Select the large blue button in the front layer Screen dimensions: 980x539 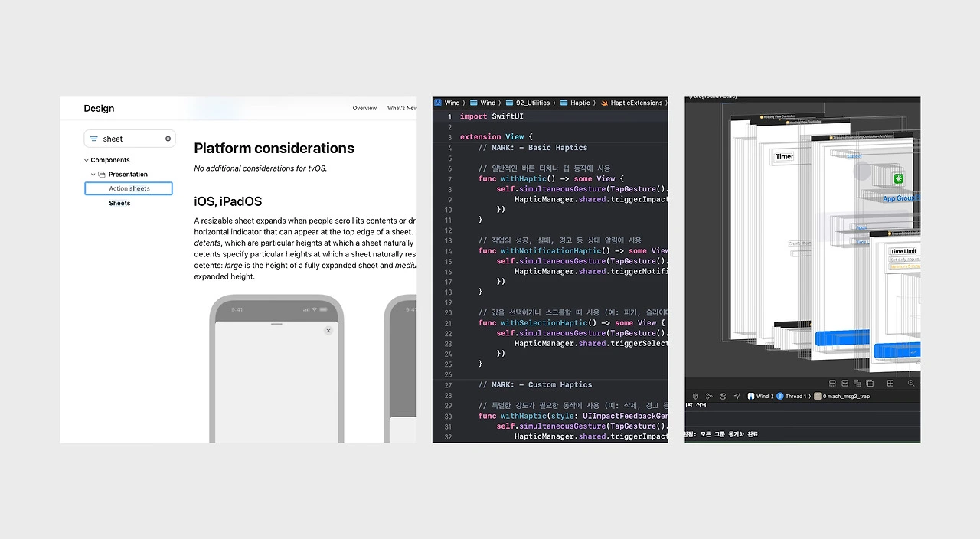click(897, 351)
